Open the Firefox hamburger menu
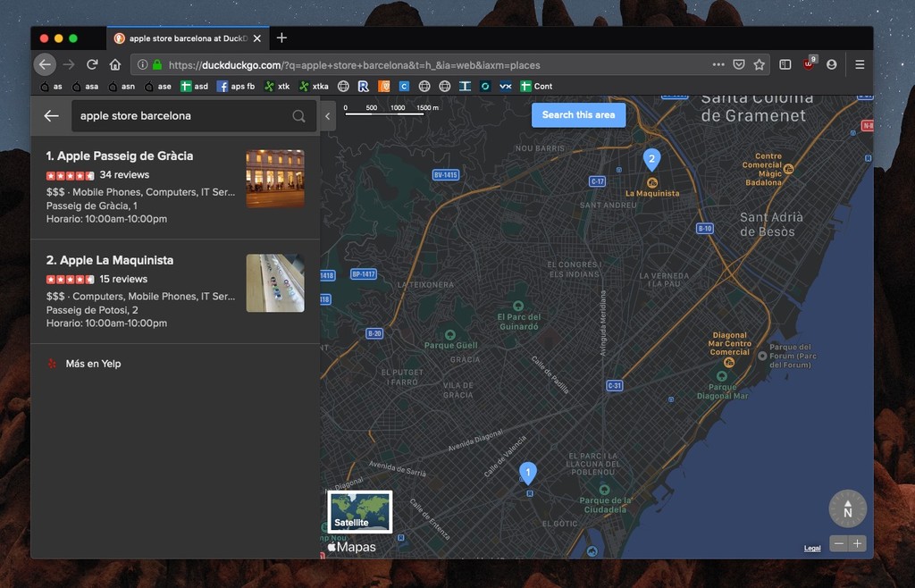Viewport: 915px width, 588px height. tap(860, 64)
